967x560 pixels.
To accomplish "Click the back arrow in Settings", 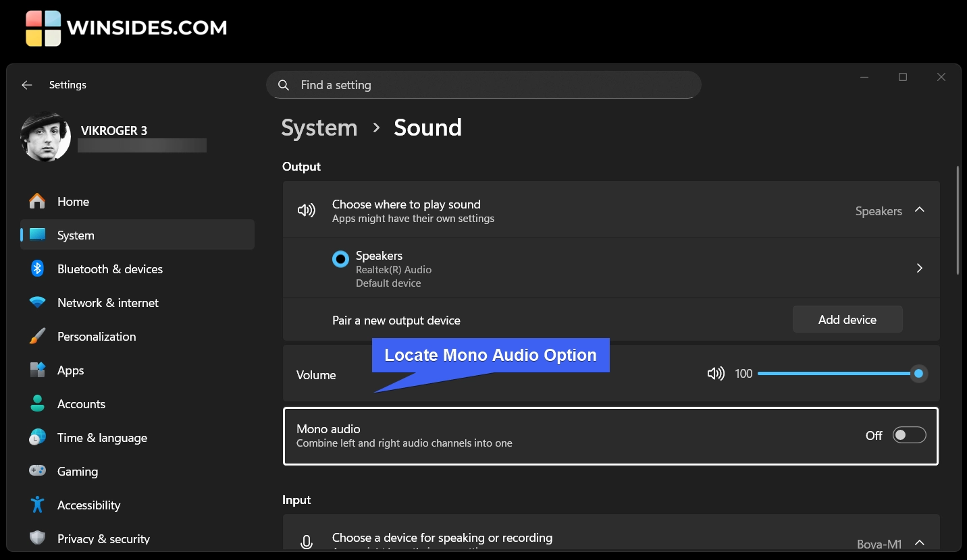I will 27,85.
